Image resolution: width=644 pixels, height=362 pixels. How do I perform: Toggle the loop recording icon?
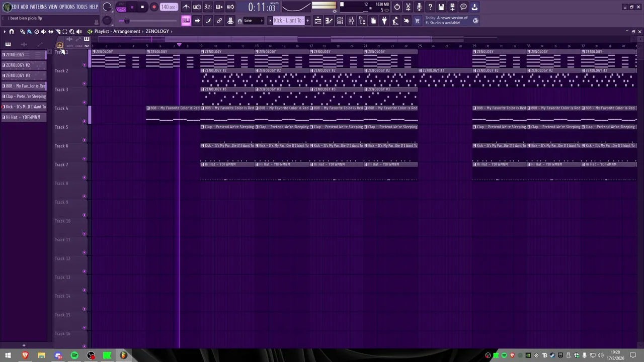(230, 7)
